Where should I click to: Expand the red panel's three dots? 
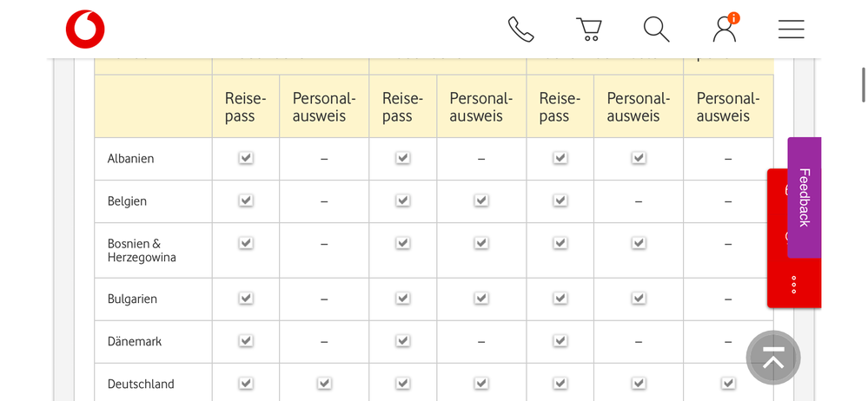tap(794, 285)
